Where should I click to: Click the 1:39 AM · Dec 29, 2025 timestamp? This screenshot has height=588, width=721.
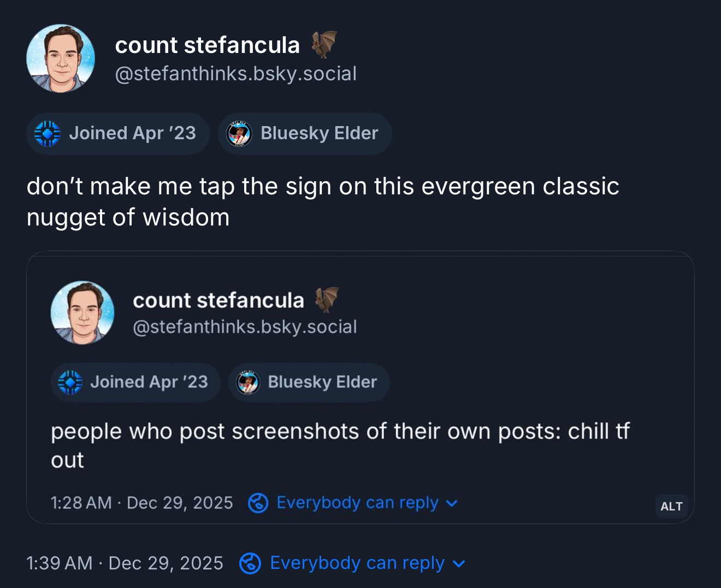[x=125, y=563]
